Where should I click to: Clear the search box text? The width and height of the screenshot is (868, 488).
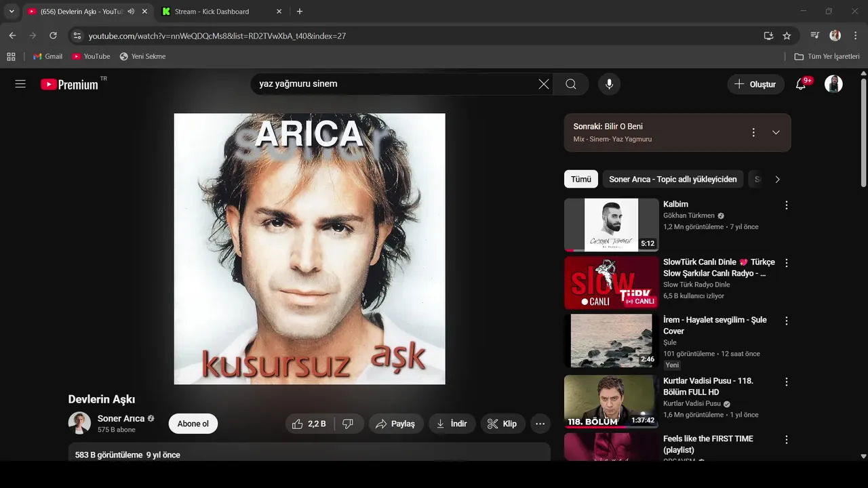click(x=544, y=84)
